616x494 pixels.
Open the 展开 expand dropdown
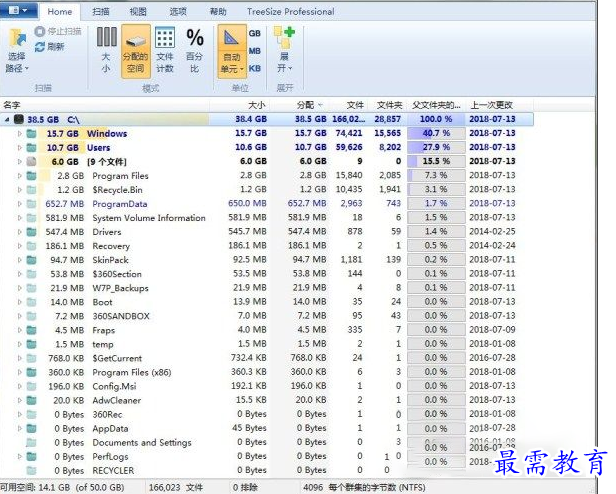pyautogui.click(x=284, y=50)
